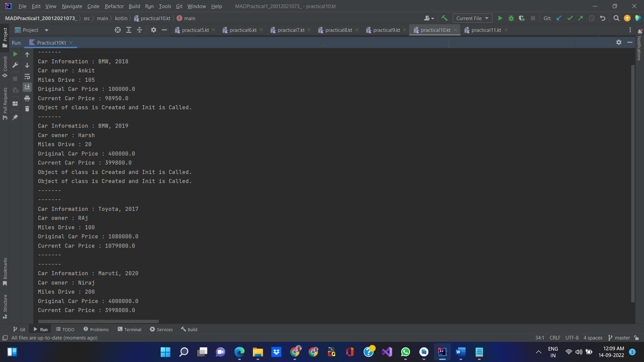Toggle scroll-to-end in the console

[x=27, y=87]
